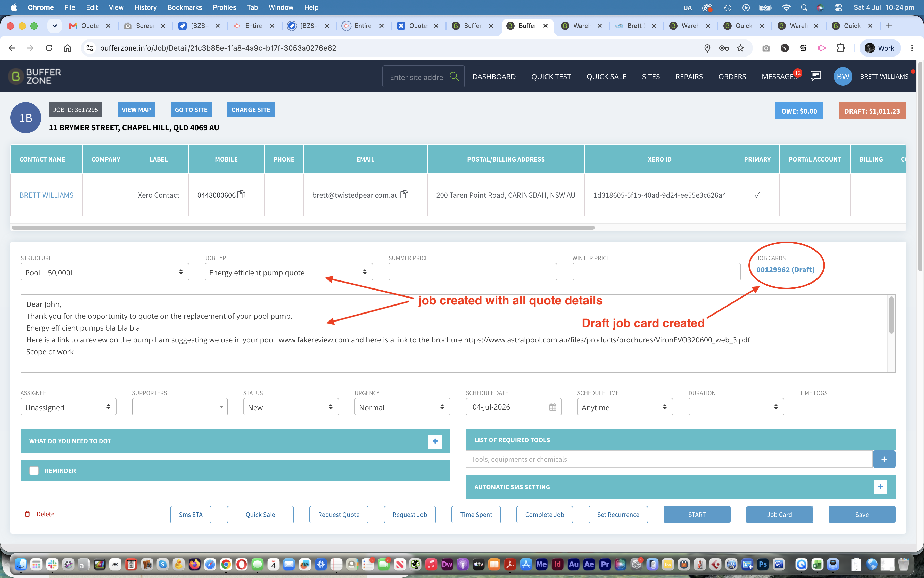Expand the Automatic SMS Setting section

click(880, 487)
